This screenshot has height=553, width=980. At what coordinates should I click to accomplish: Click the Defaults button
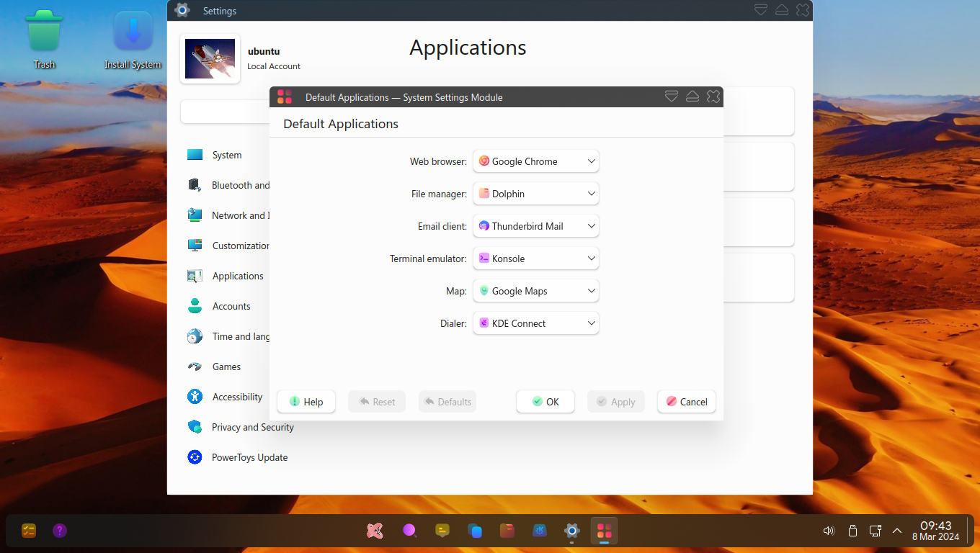coord(447,402)
